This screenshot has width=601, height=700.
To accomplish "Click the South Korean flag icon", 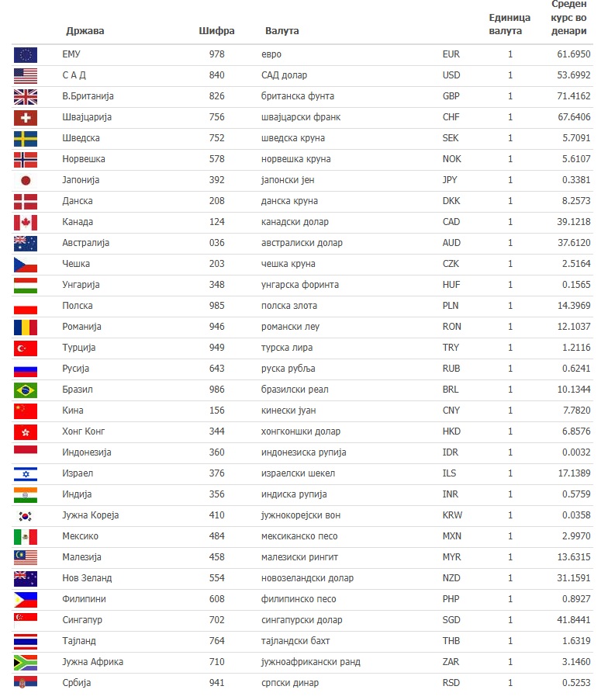I will [x=25, y=515].
